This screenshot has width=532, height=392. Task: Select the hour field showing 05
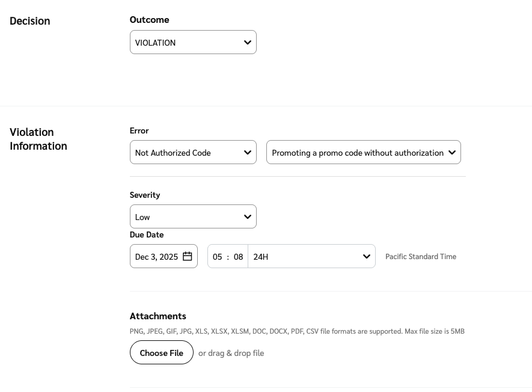pos(218,257)
